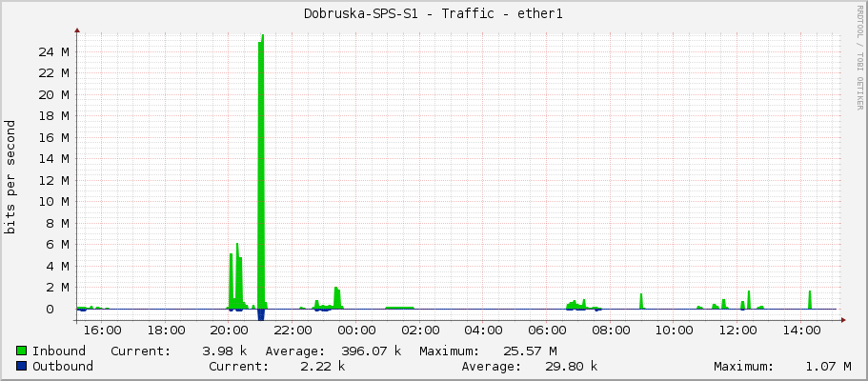
Task: Click the red arrow at the time axis end
Action: pyautogui.click(x=843, y=319)
